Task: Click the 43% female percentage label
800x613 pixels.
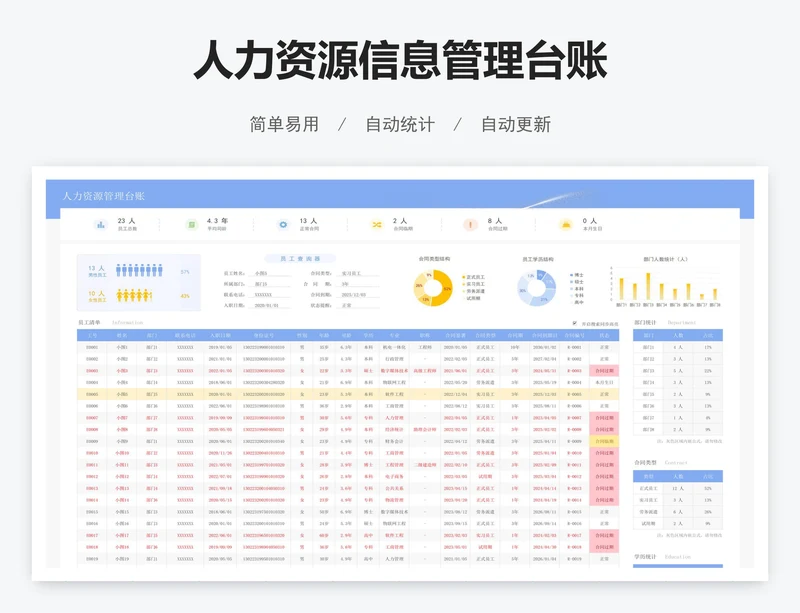Action: click(185, 296)
